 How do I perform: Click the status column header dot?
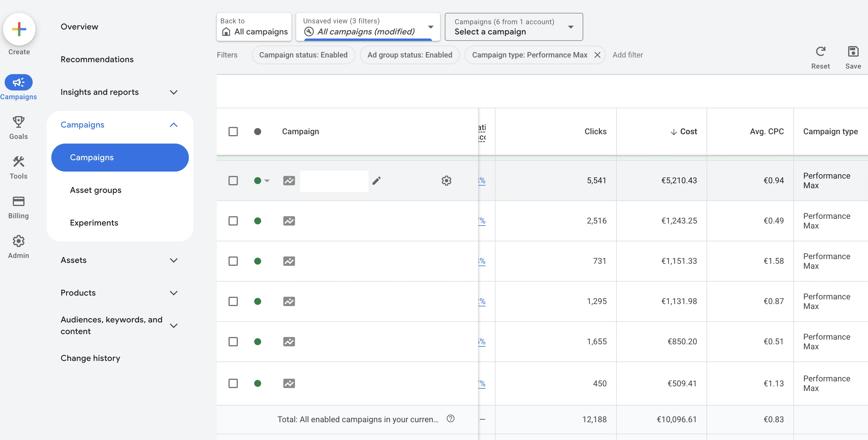[x=257, y=131]
